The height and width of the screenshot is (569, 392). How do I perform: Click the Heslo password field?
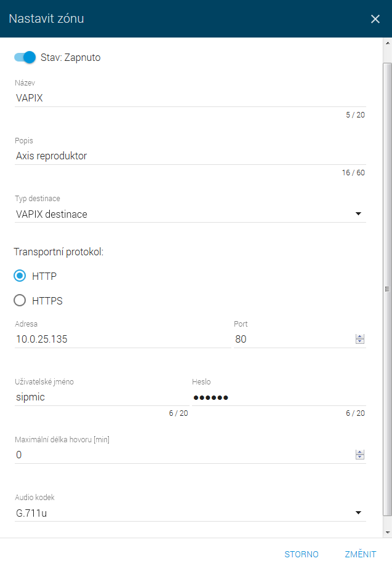click(278, 397)
